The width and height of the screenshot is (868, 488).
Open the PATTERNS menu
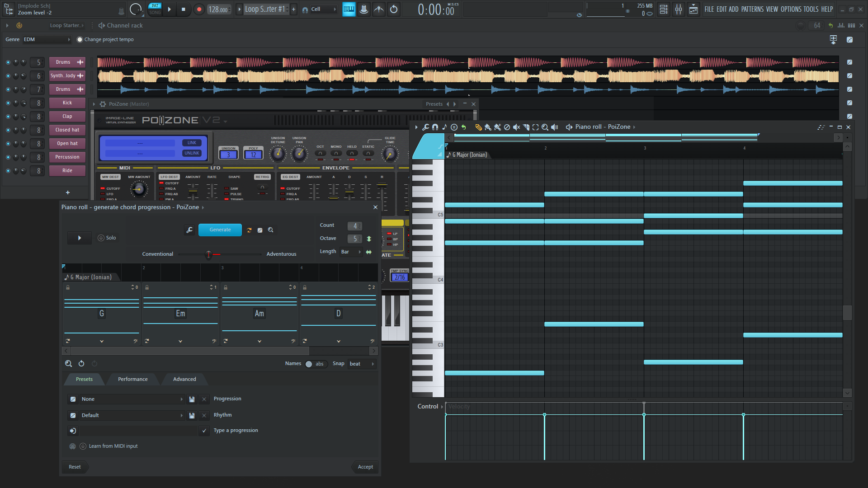point(752,9)
